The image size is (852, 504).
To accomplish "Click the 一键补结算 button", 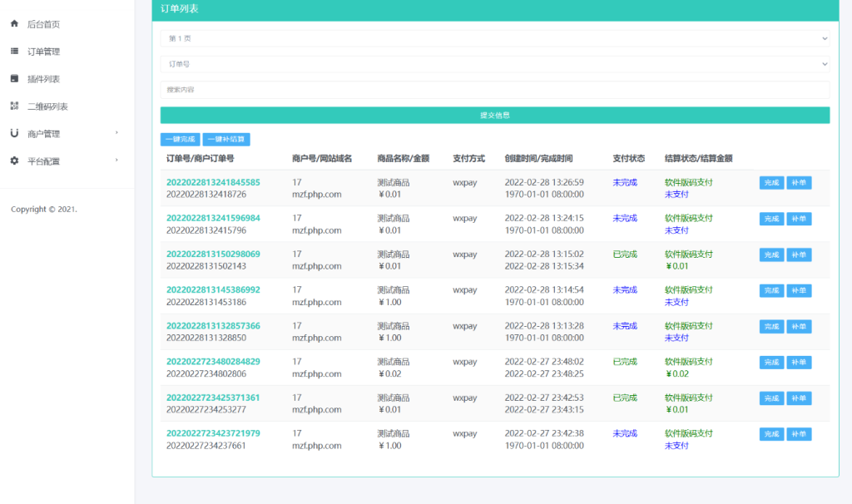I will (x=226, y=140).
